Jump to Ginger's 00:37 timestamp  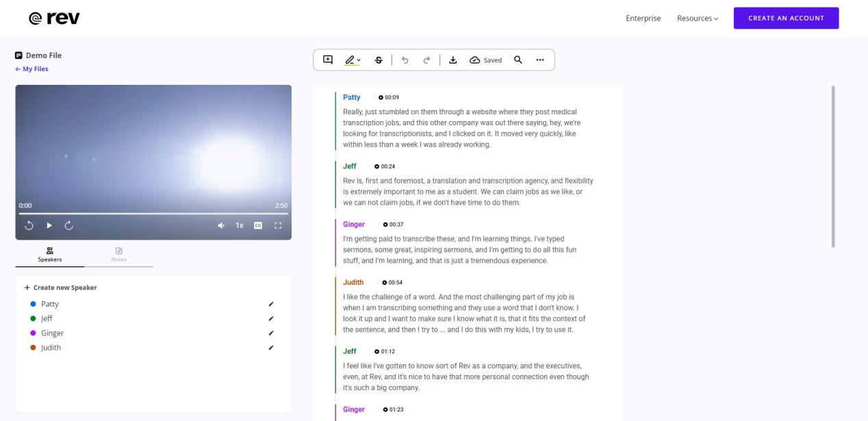pos(394,225)
